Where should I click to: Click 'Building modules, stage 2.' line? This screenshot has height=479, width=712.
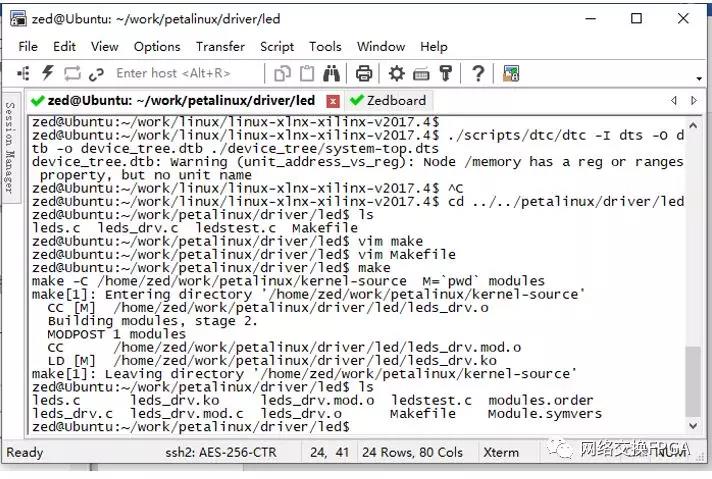(x=153, y=321)
